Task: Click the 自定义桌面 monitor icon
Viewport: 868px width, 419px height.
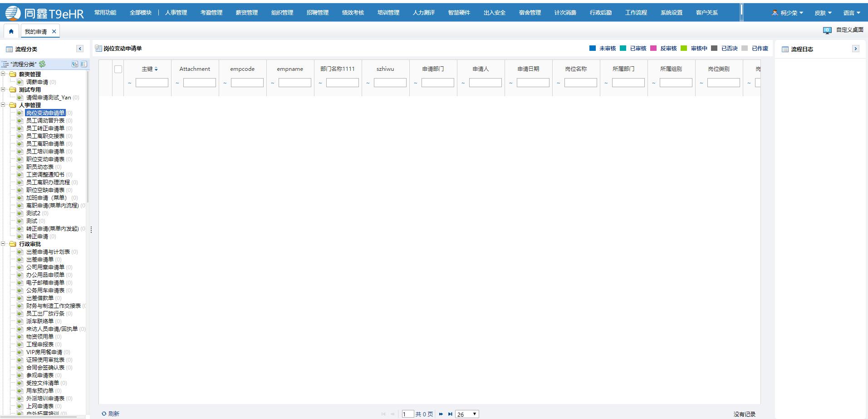Action: pos(827,30)
